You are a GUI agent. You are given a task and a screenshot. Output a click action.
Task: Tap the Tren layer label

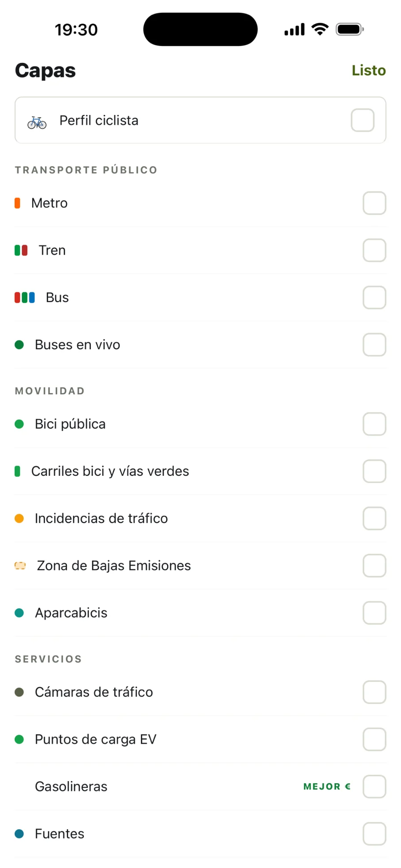(52, 250)
